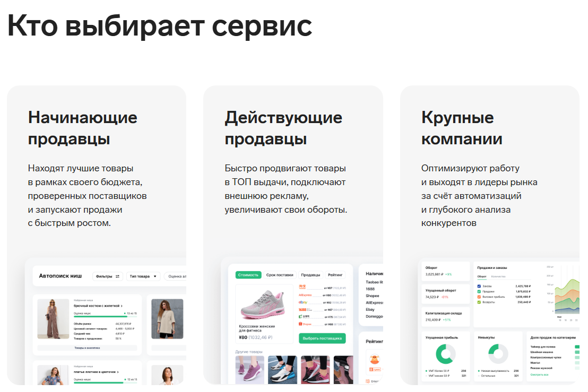The width and height of the screenshot is (588, 392).
Task: Click Ebay in the Наличие list
Action: [x=370, y=310]
